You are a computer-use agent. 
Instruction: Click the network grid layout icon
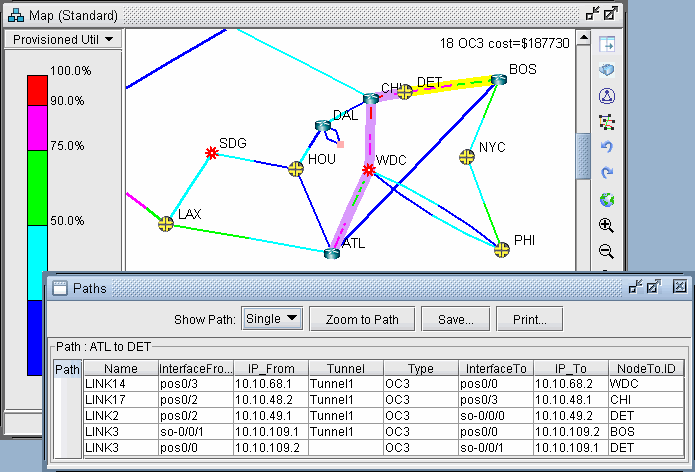click(x=606, y=122)
